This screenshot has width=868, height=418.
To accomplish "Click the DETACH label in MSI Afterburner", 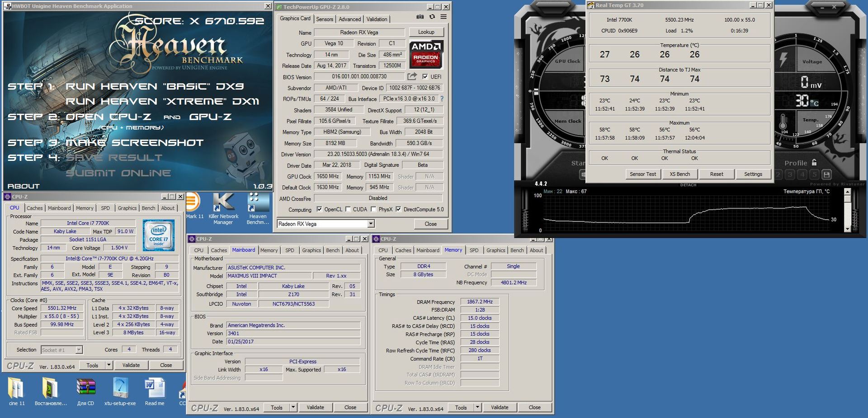I will (688, 185).
